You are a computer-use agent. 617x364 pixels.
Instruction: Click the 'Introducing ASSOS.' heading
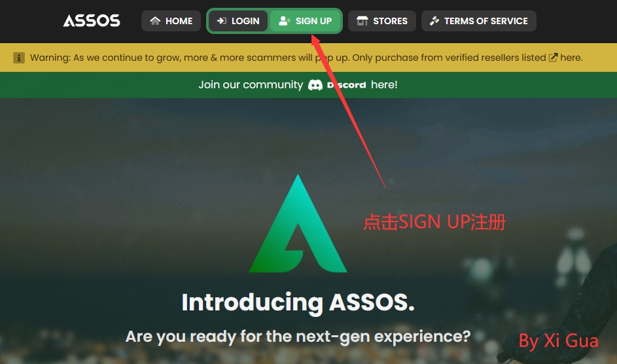click(298, 303)
